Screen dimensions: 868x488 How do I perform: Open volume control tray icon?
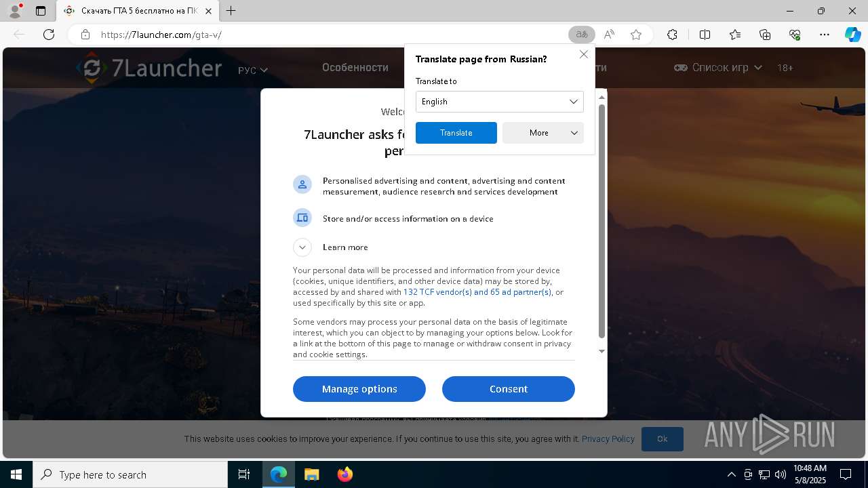[x=780, y=474]
